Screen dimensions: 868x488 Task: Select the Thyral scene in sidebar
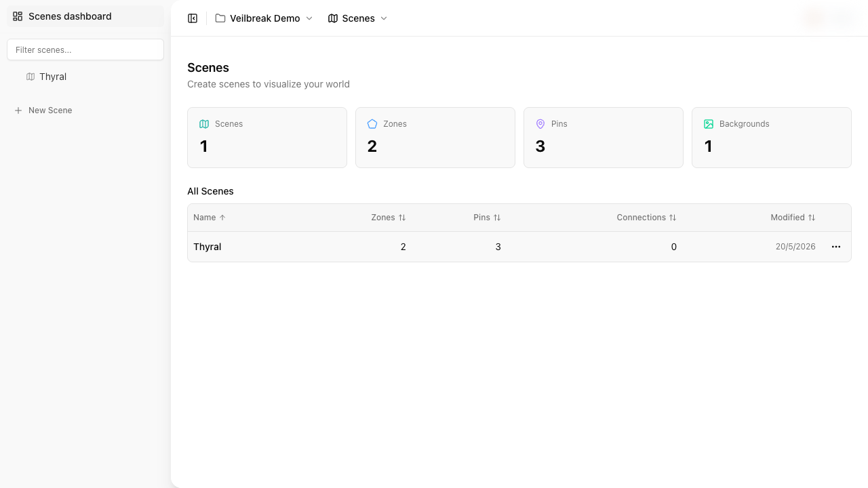85,77
